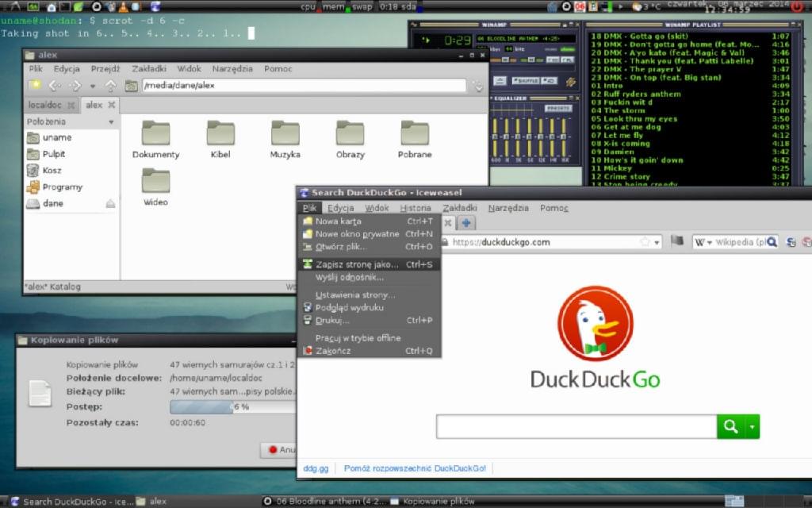Toggle the Repeat button in Winamp
812x508 pixels.
coord(550,81)
